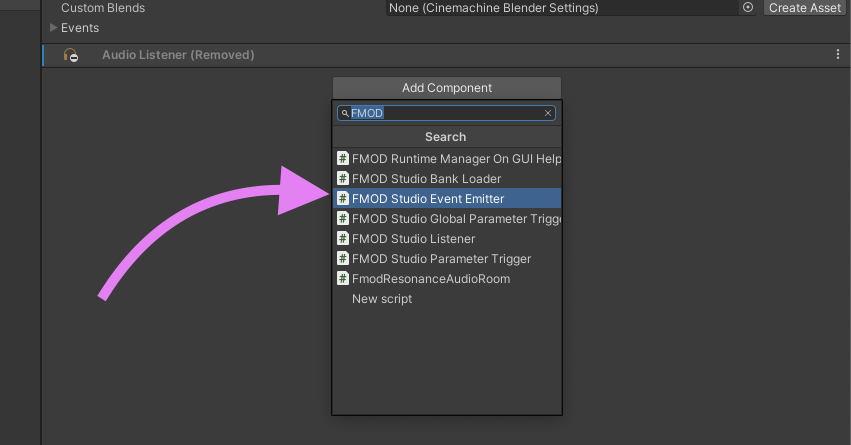Select FMOD Studio Global Parameter Trigger
The width and height of the screenshot is (851, 445).
455,219
